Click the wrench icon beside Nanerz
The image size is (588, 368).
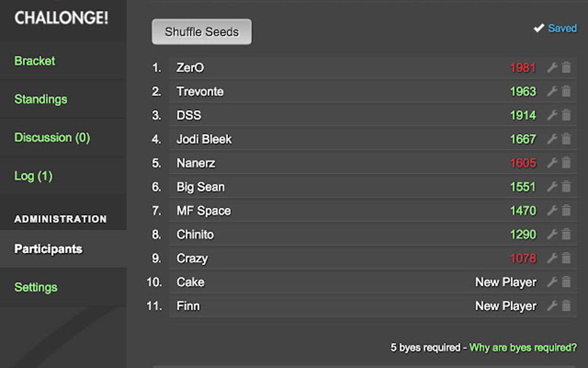(552, 163)
